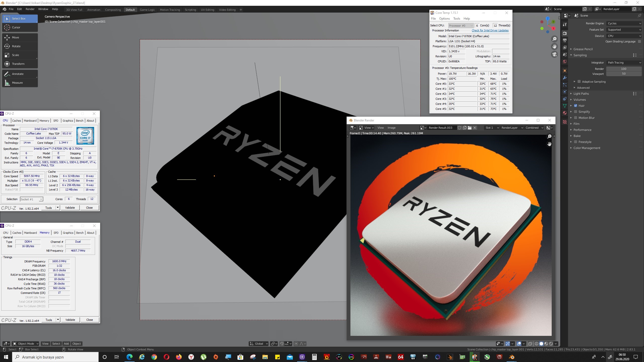This screenshot has width=644, height=362.
Task: Open View Layer properties tab
Action: 565,48
